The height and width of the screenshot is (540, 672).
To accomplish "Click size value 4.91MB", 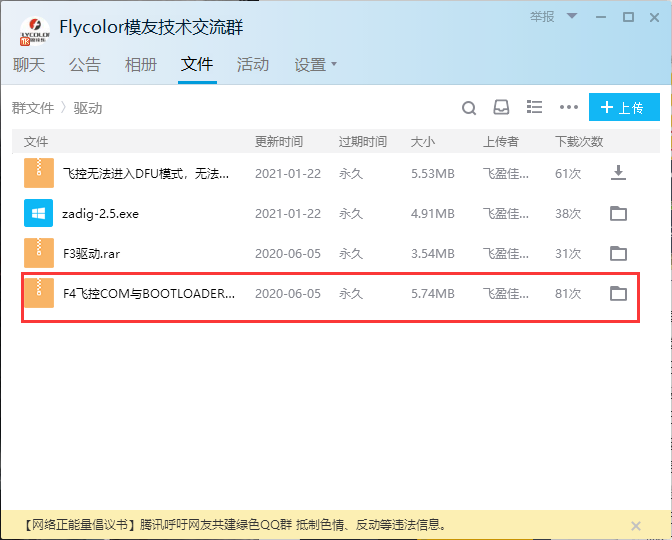I will pyautogui.click(x=432, y=213).
